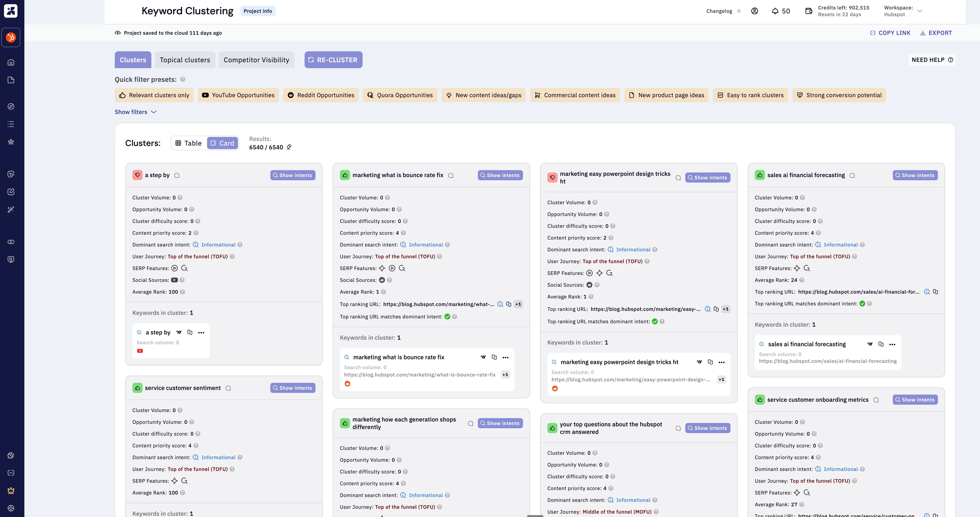Apply YouTube Opportunities filter preset
This screenshot has width=980, height=517.
pos(238,95)
